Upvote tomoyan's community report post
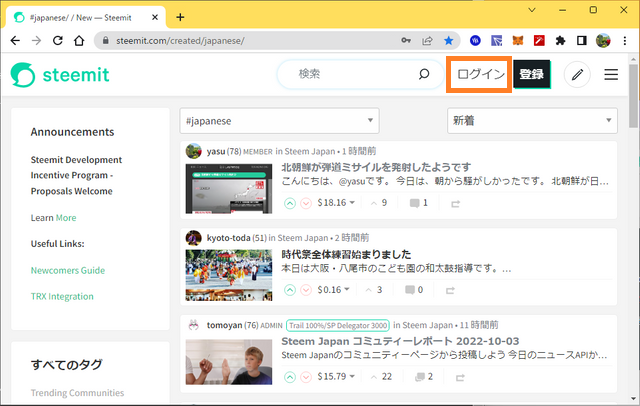This screenshot has width=640, height=406. (290, 377)
